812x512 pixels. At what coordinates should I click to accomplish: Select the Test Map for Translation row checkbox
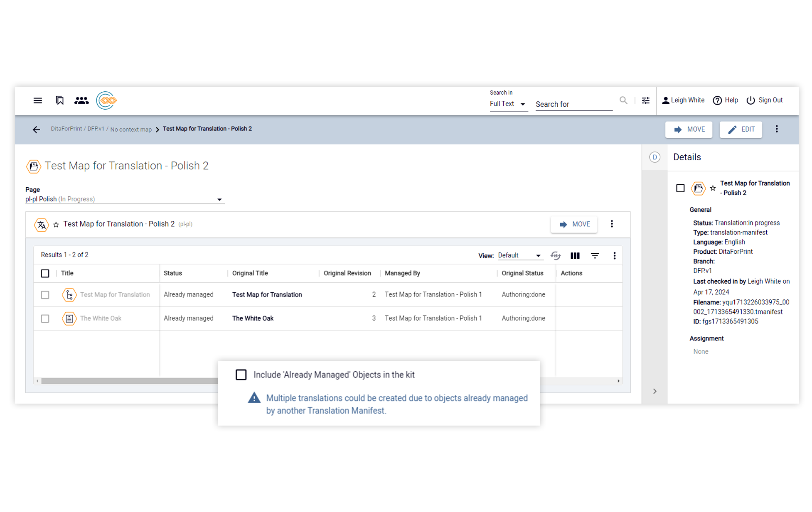[45, 295]
